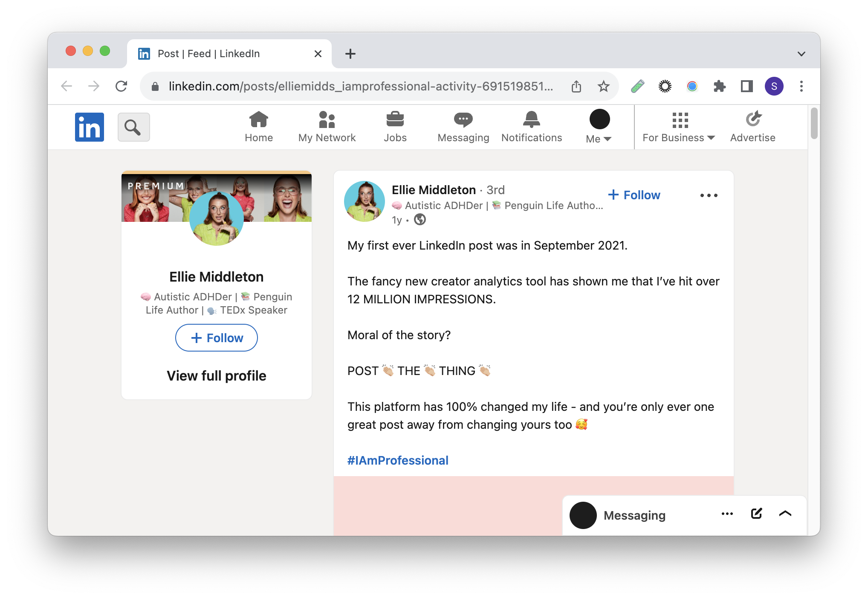Image resolution: width=868 pixels, height=599 pixels.
Task: Click the browser address bar URL
Action: (x=360, y=87)
